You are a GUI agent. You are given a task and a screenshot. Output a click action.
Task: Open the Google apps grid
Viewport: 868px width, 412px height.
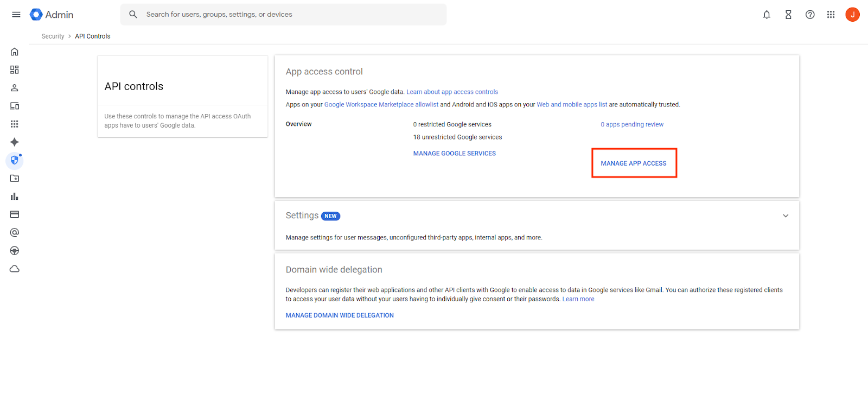tap(831, 15)
